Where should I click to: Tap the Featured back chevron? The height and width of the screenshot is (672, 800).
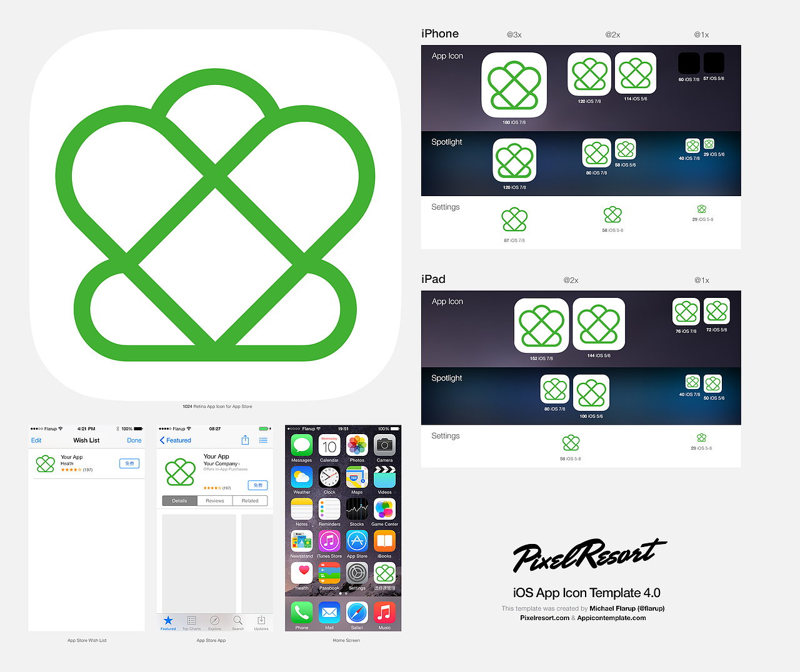click(164, 440)
